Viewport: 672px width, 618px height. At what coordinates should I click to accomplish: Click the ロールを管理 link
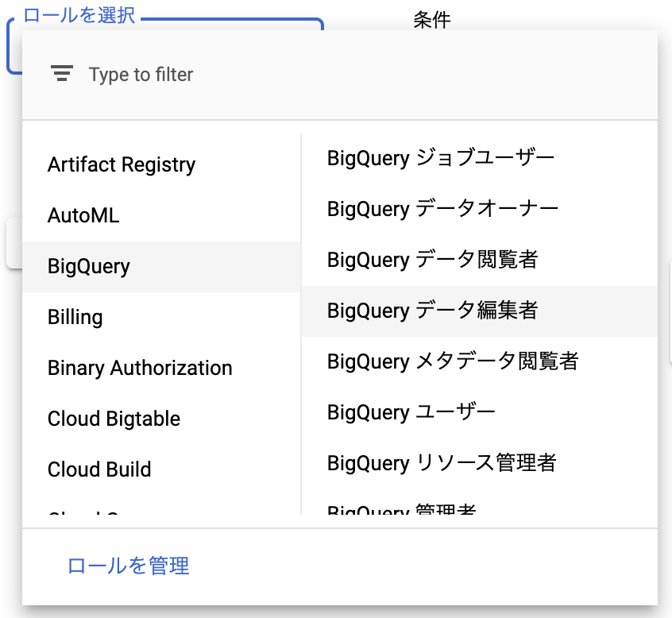coord(129,566)
